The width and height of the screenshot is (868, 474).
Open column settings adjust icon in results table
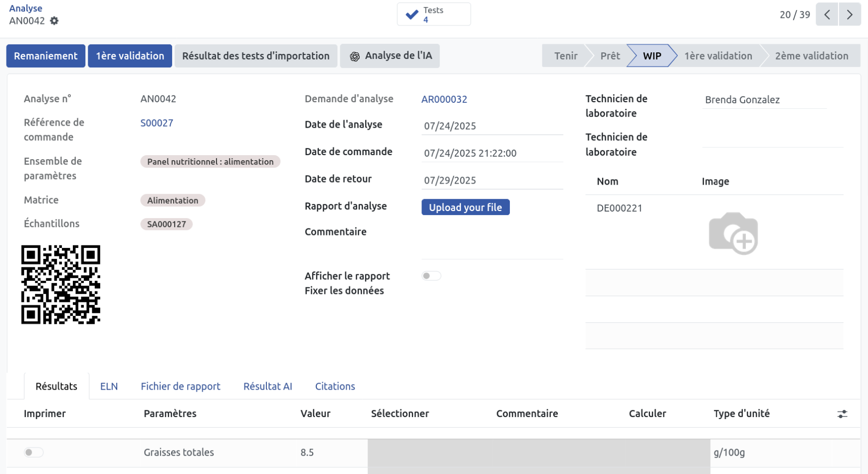(842, 414)
